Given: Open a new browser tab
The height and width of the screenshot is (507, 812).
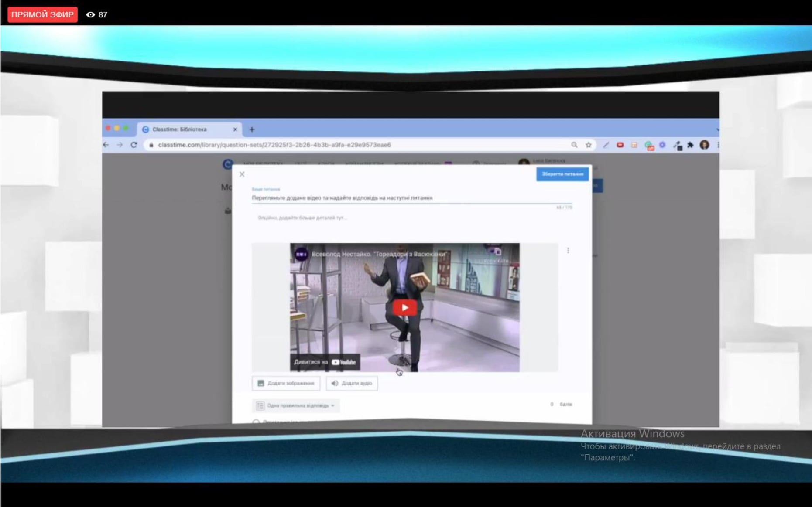Looking at the screenshot, I should [x=252, y=129].
